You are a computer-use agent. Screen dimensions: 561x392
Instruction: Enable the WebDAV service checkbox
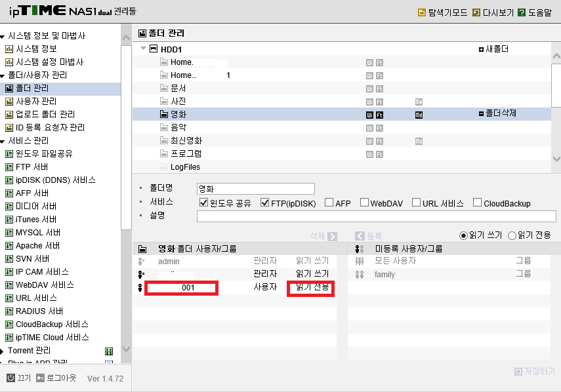tap(364, 203)
